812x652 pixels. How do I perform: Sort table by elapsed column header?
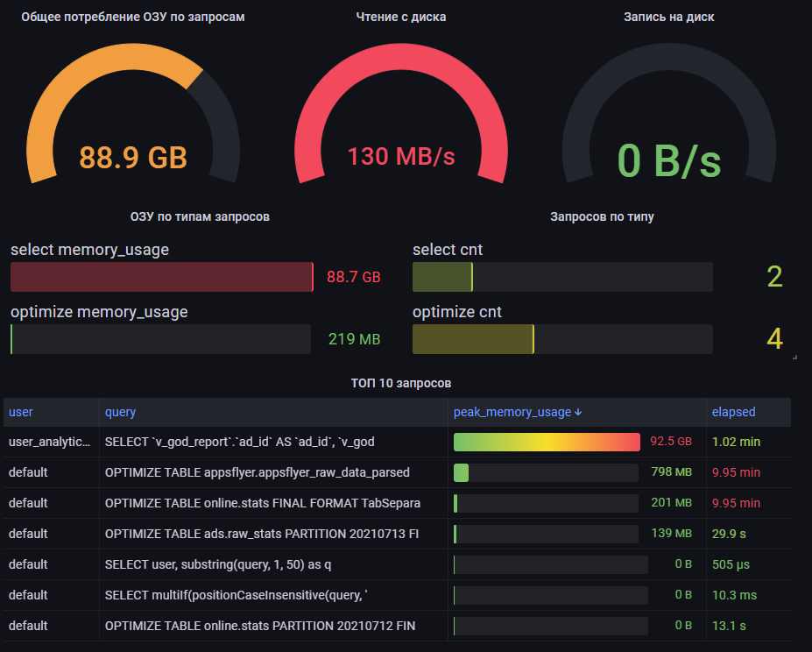[733, 412]
